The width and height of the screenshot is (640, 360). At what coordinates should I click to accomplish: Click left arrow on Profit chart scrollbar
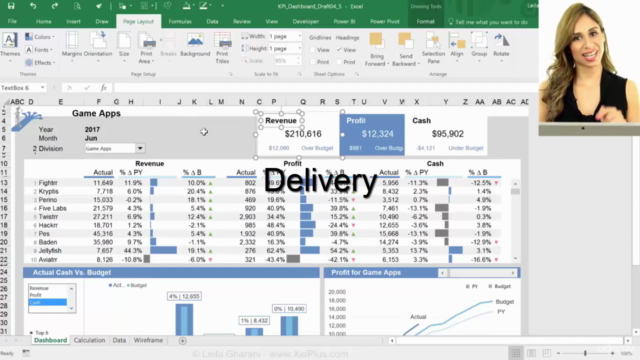point(442,273)
